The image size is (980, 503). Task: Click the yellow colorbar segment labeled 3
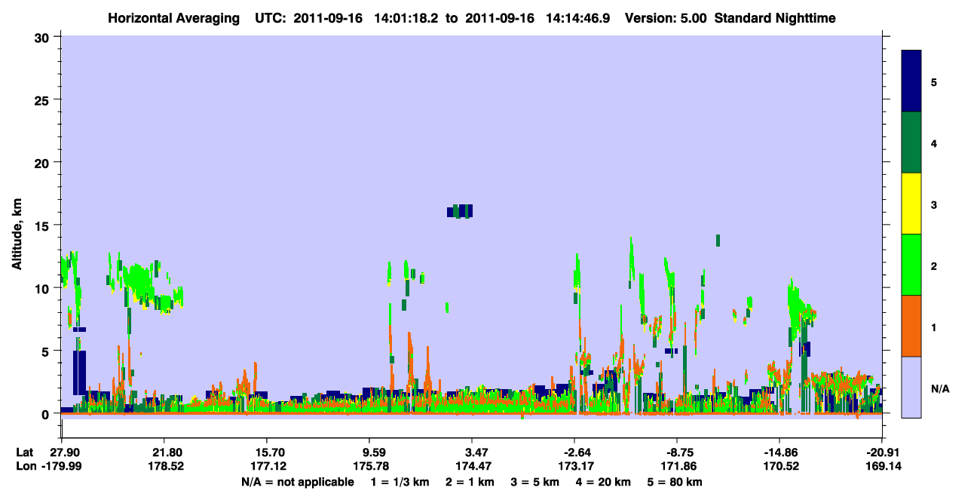[x=911, y=204]
